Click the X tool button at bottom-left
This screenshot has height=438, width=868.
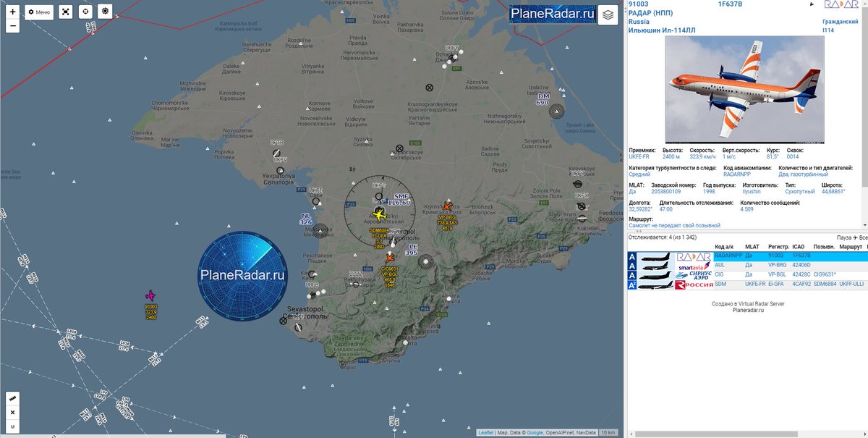point(12,412)
